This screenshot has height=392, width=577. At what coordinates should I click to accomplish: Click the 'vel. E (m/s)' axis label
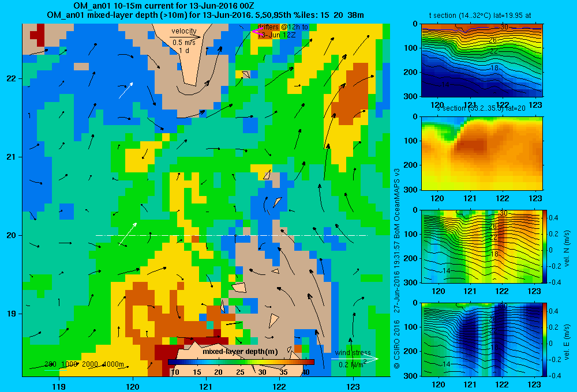(567, 342)
